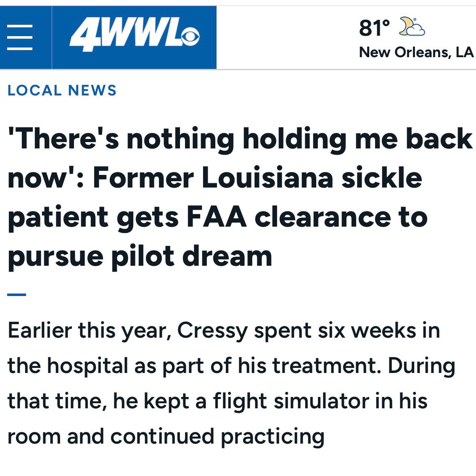This screenshot has height=476, width=476.
Task: Click the 81° temperature reading
Action: [374, 28]
